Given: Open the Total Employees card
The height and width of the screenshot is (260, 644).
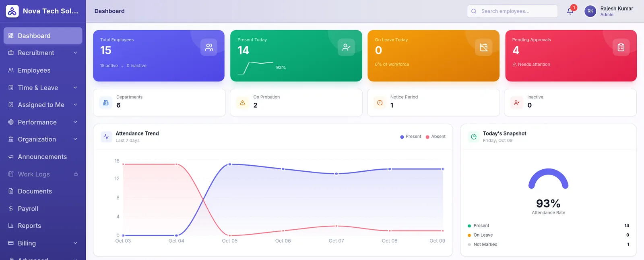Looking at the screenshot, I should [x=159, y=56].
